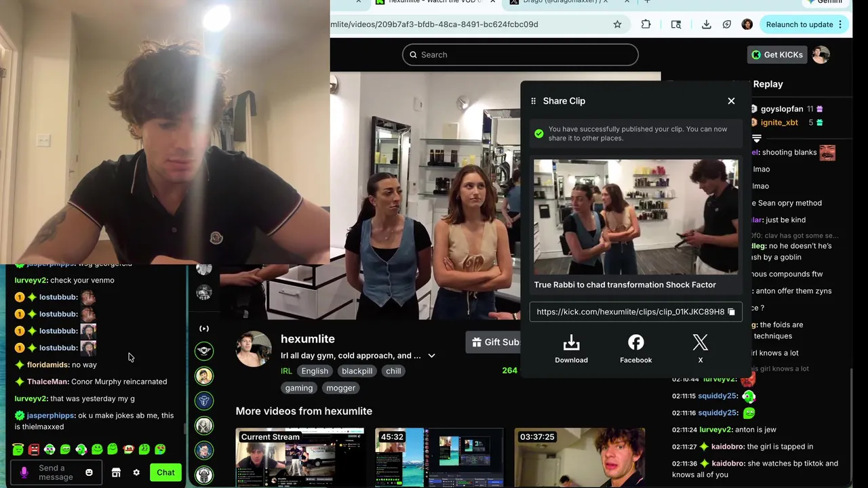Click username goyslopfan in gifter leaderboard
Image resolution: width=868 pixels, height=488 pixels.
coord(782,109)
